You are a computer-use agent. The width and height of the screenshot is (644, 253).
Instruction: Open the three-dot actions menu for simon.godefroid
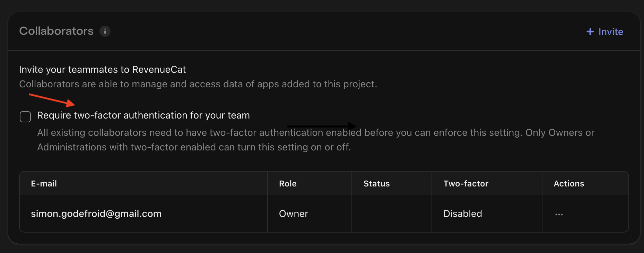point(559,214)
